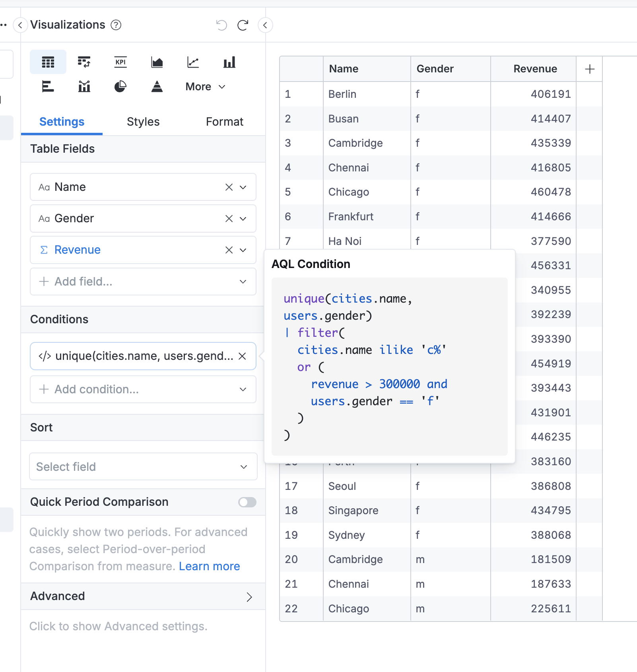Screen dimensions: 637x672
Task: Remove the Gender field from table
Action: [229, 219]
